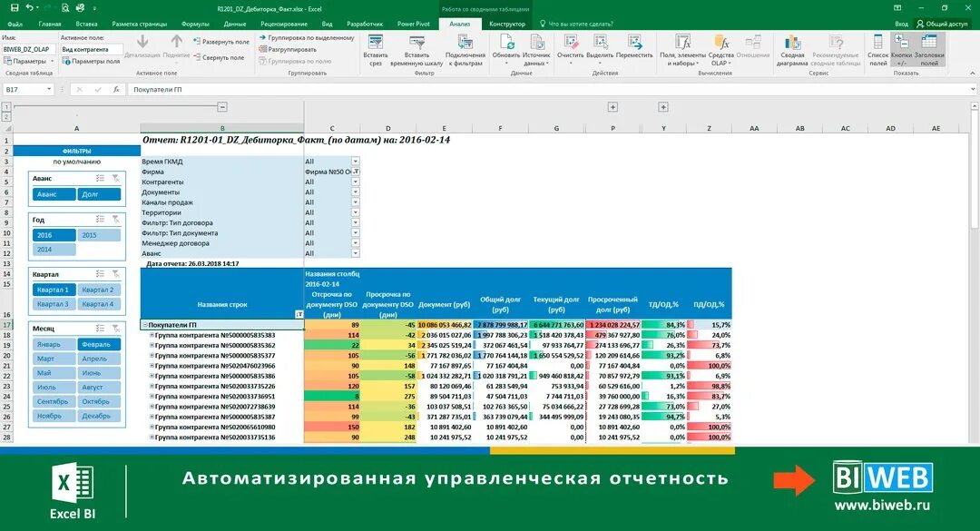Viewport: 980px width, 531px height.
Task: Enable multi-select on the Год slicer
Action: click(x=100, y=220)
